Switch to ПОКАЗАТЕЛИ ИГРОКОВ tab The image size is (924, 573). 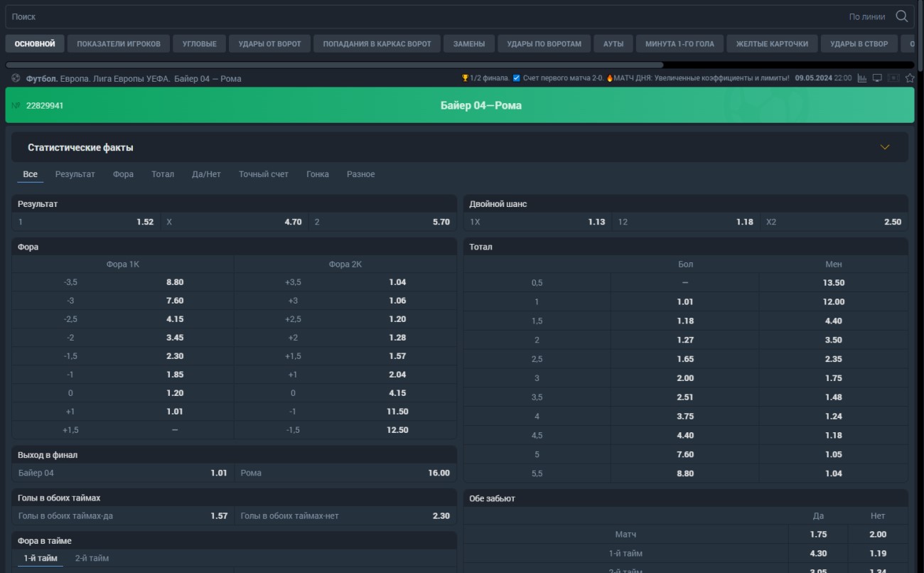119,43
